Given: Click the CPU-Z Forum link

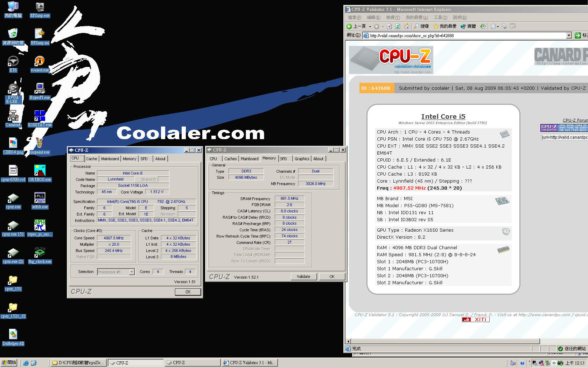Looking at the screenshot, I should [x=575, y=120].
